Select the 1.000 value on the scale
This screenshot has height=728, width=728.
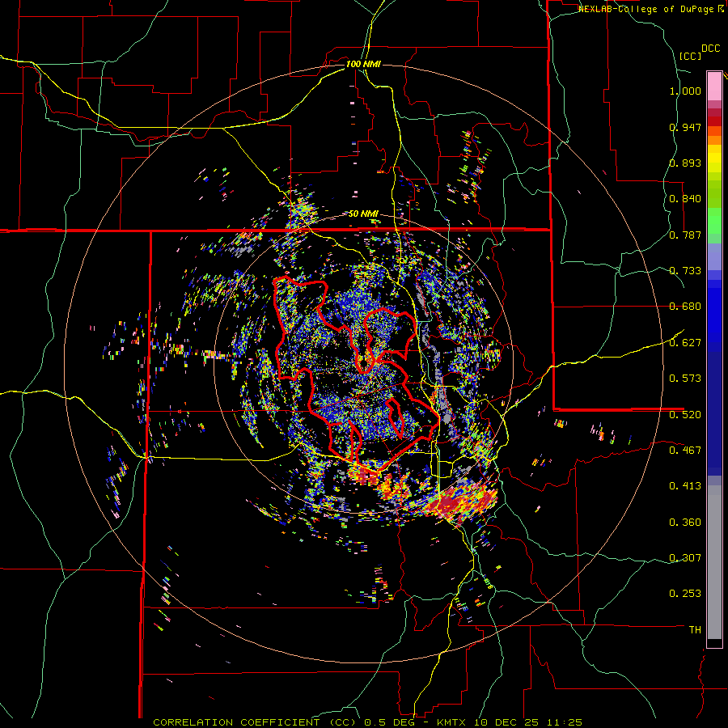click(685, 91)
